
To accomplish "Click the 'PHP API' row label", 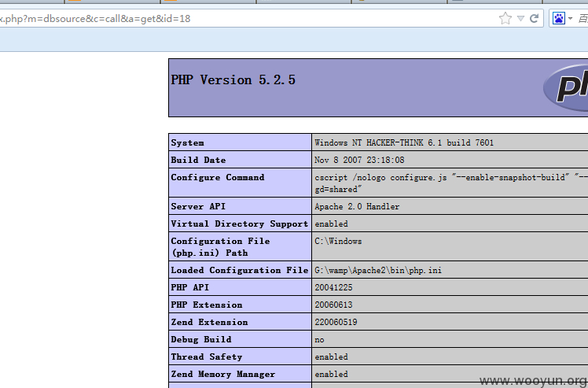I will point(189,287).
